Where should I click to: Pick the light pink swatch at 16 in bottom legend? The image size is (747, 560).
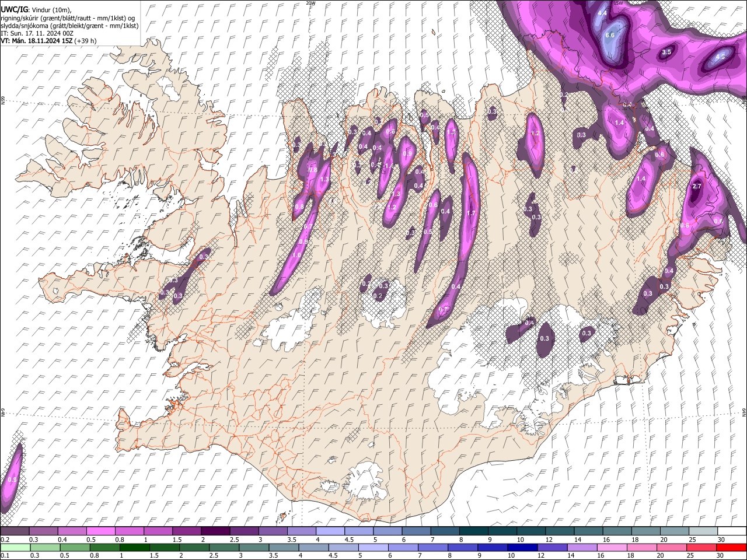(x=612, y=547)
